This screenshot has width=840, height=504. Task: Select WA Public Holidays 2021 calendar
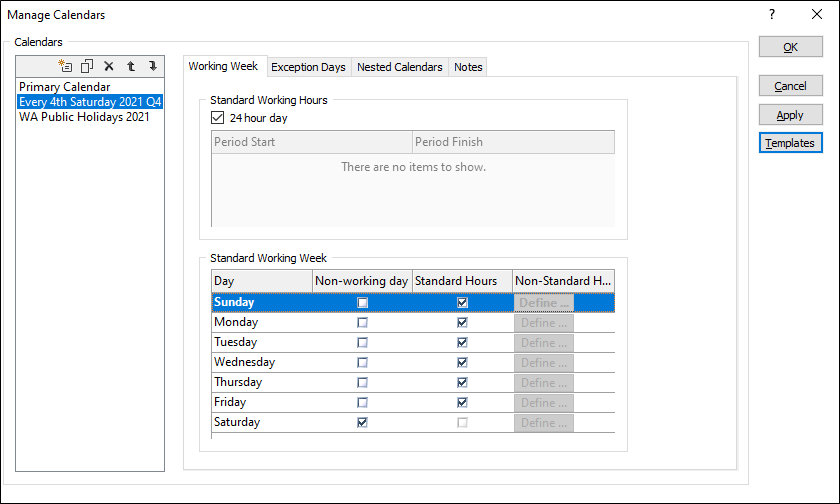tap(84, 116)
